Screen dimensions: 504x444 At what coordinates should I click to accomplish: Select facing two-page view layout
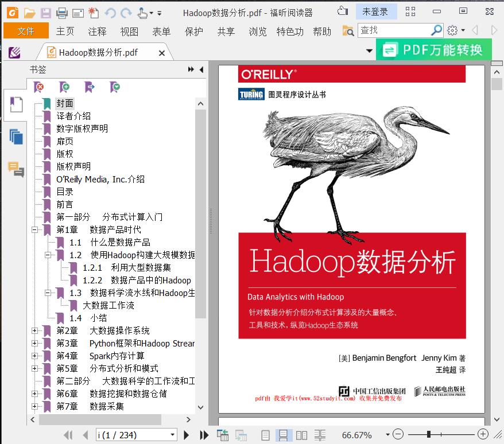tap(301, 435)
